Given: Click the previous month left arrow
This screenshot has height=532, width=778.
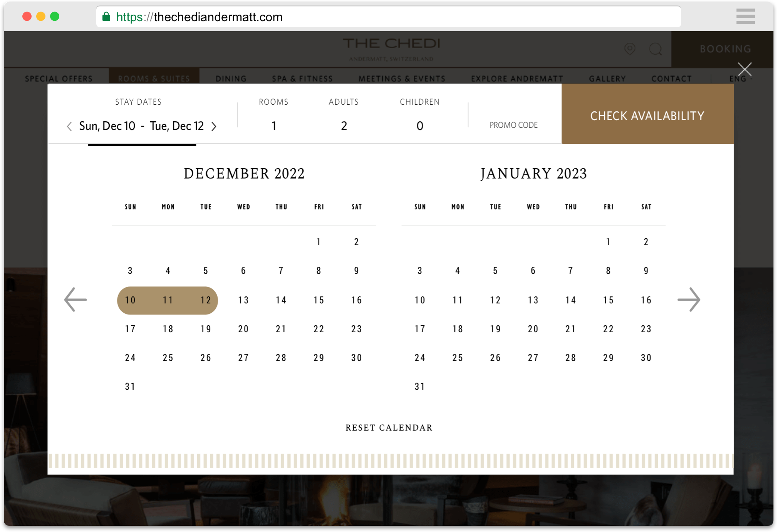Looking at the screenshot, I should [75, 299].
